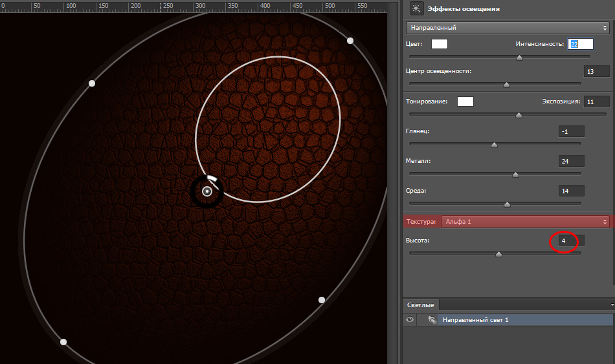
Task: Click the 'Металл' value field
Action: click(572, 162)
